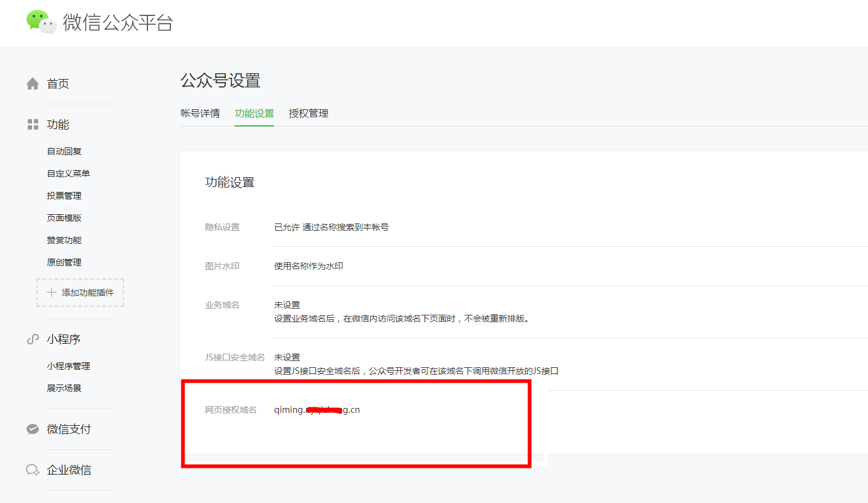The height and width of the screenshot is (503, 868).
Task: Open 赞赏功能 in the sidebar
Action: 64,240
